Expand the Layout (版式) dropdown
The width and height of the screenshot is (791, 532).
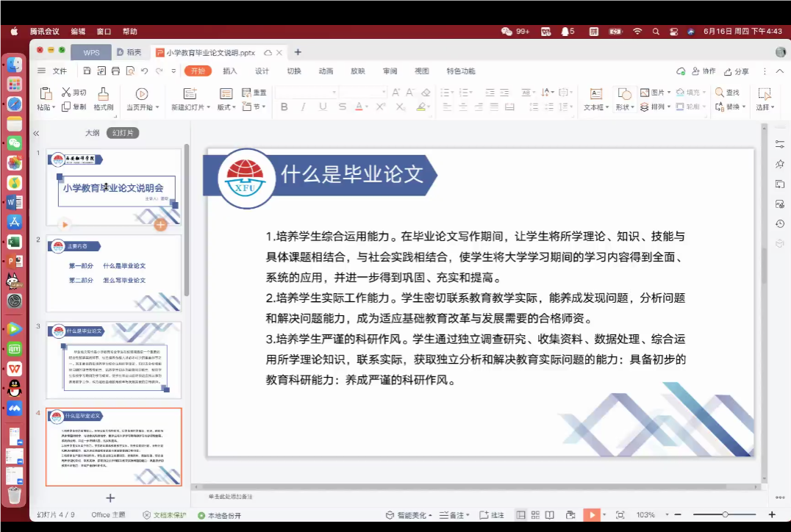226,107
